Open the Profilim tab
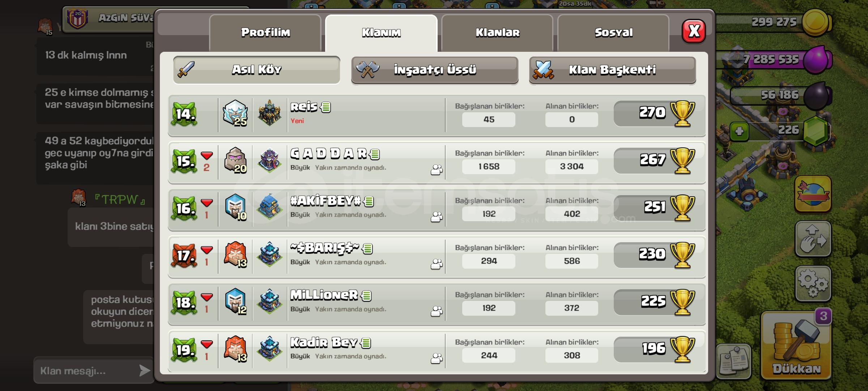The width and height of the screenshot is (868, 391). [265, 33]
